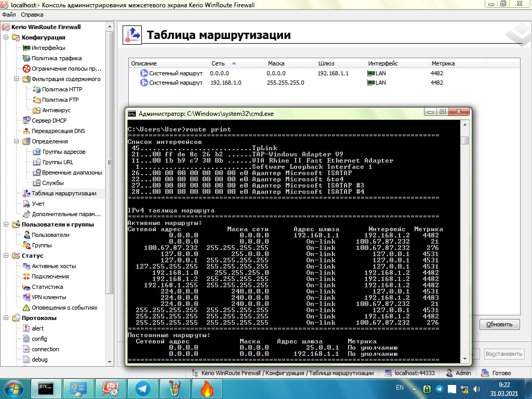
Task: Open Дополнительные параметры gear icon
Action: click(26, 214)
